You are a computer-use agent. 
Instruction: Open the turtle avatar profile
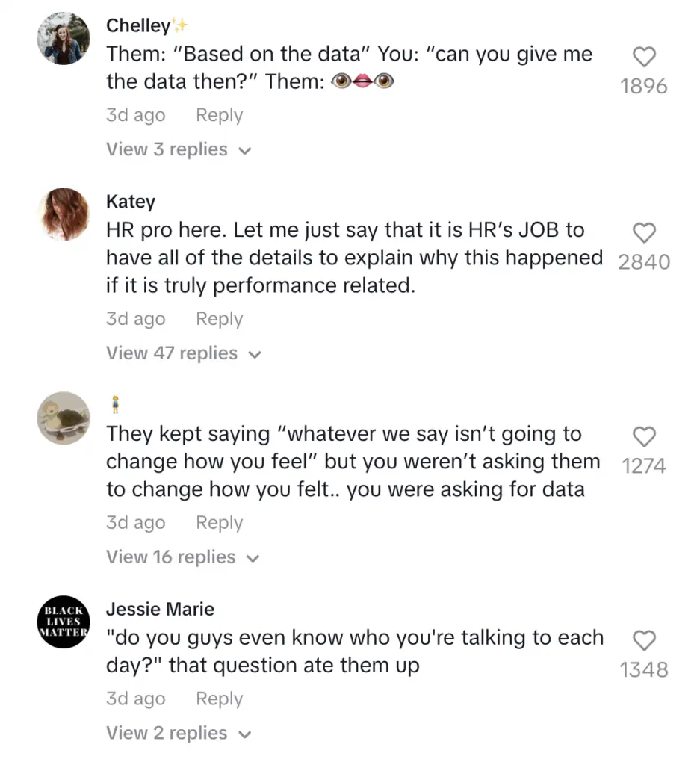click(64, 418)
